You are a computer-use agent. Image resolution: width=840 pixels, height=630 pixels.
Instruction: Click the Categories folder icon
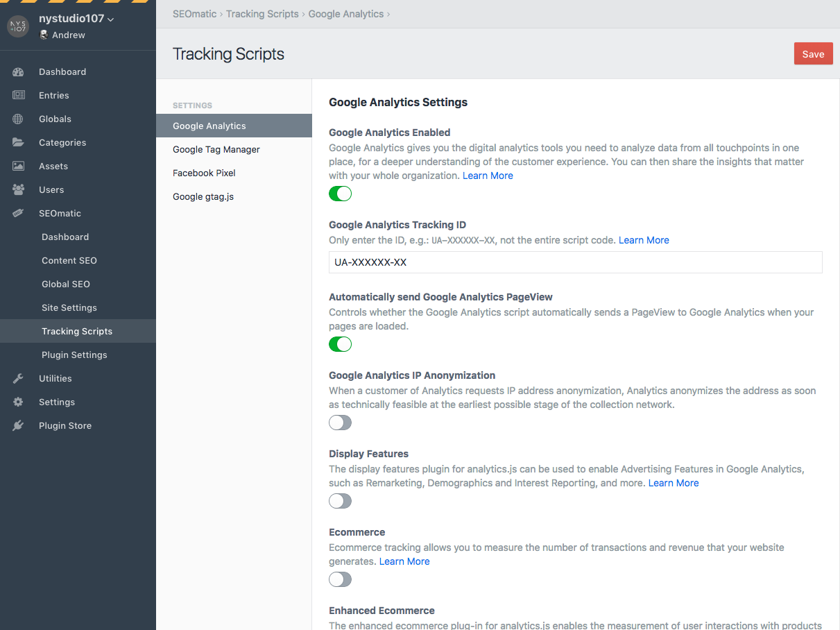(x=18, y=142)
